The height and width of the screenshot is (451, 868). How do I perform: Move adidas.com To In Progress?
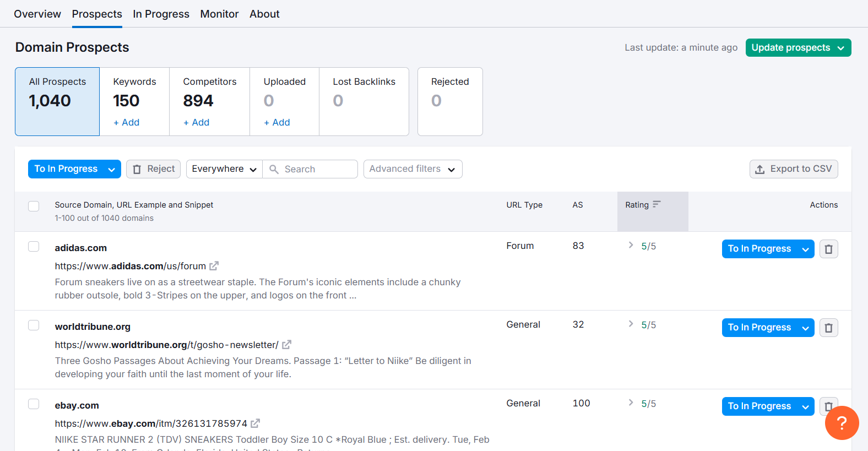(759, 249)
